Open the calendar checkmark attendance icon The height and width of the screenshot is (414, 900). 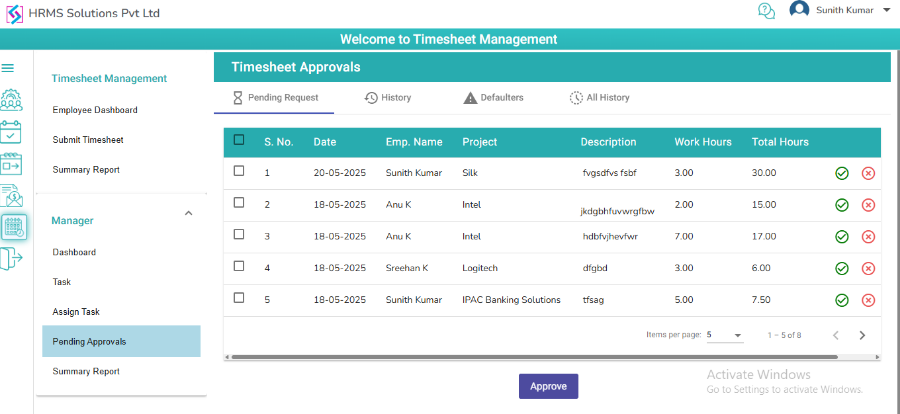pyautogui.click(x=11, y=131)
